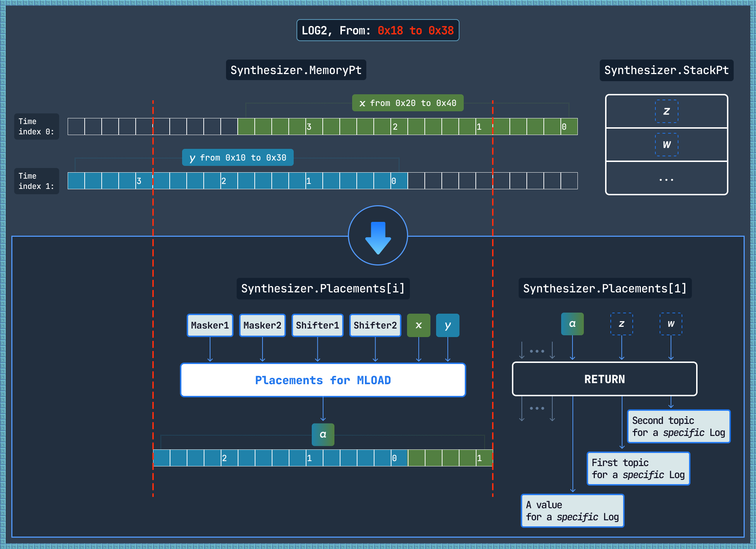756x549 pixels.
Task: Click dashed w box in StackPt stack
Action: point(666,145)
